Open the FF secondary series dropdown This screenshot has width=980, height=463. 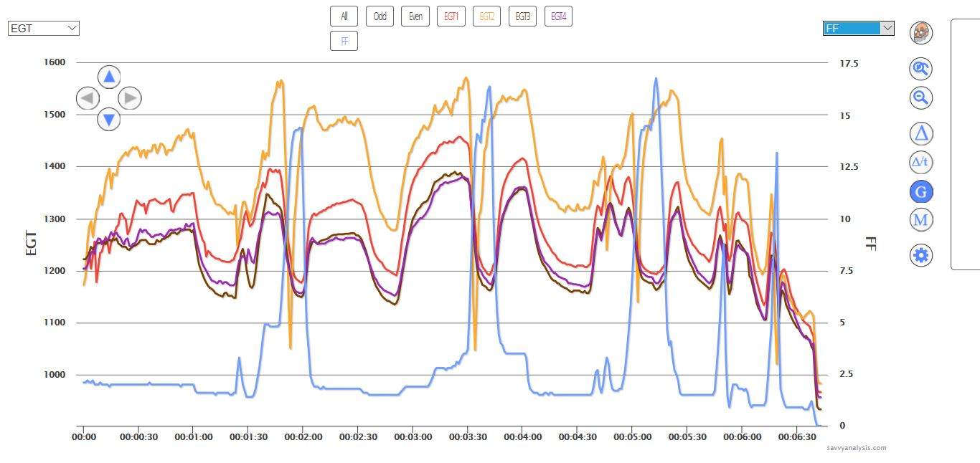pos(858,29)
